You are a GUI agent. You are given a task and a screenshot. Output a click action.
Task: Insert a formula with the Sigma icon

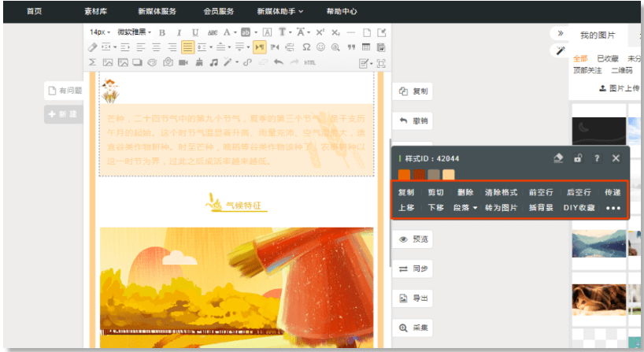pyautogui.click(x=92, y=62)
